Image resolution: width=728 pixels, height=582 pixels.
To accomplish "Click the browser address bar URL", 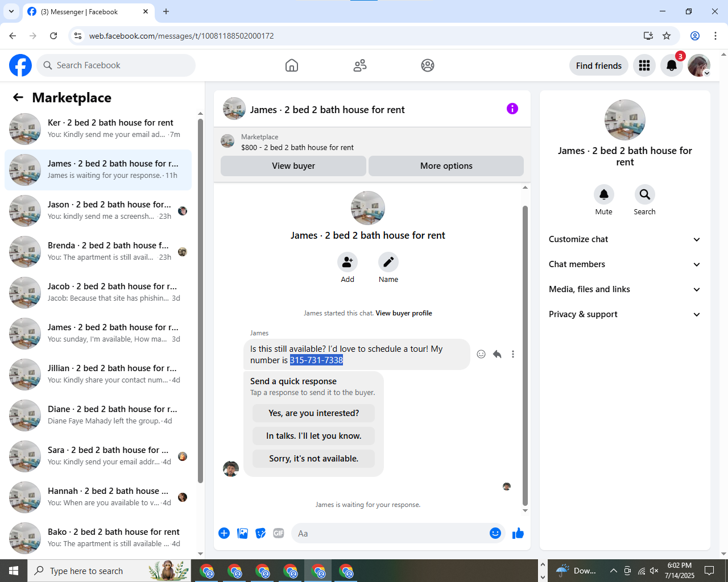I will click(x=181, y=36).
